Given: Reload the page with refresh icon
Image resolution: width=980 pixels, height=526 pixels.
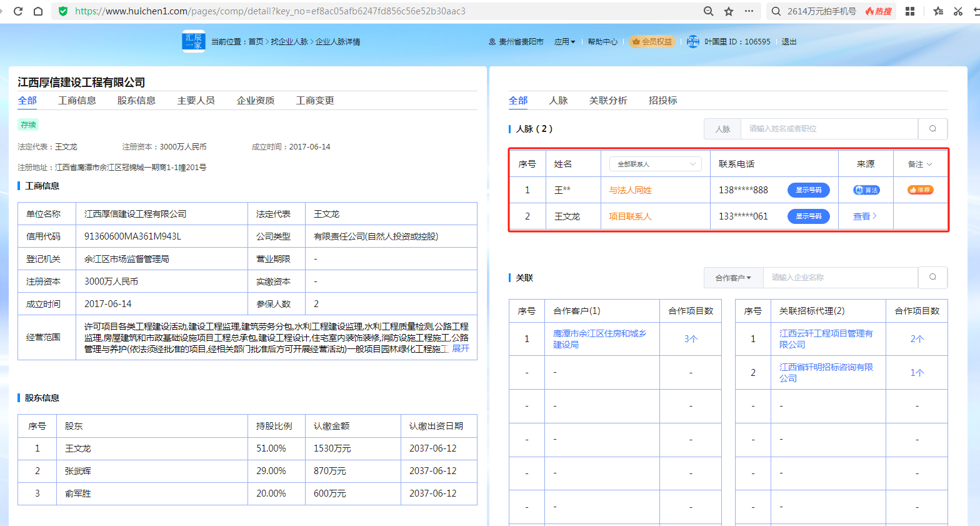Looking at the screenshot, I should pos(18,11).
